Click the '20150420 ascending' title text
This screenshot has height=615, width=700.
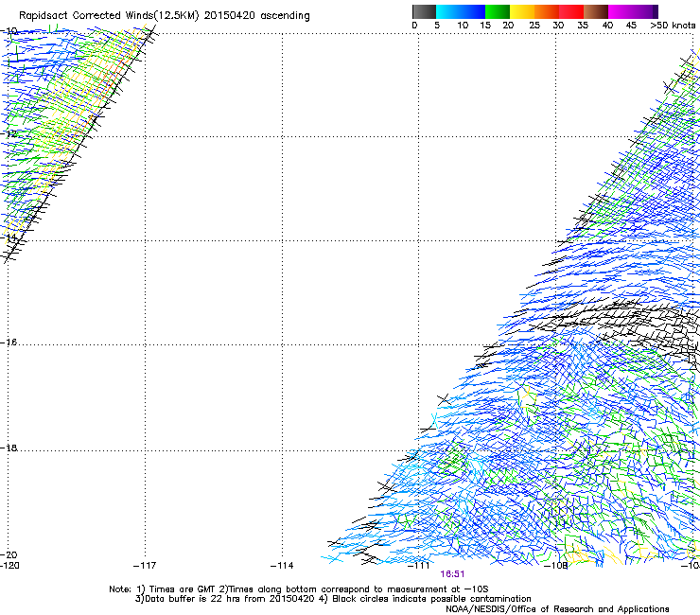click(x=256, y=16)
